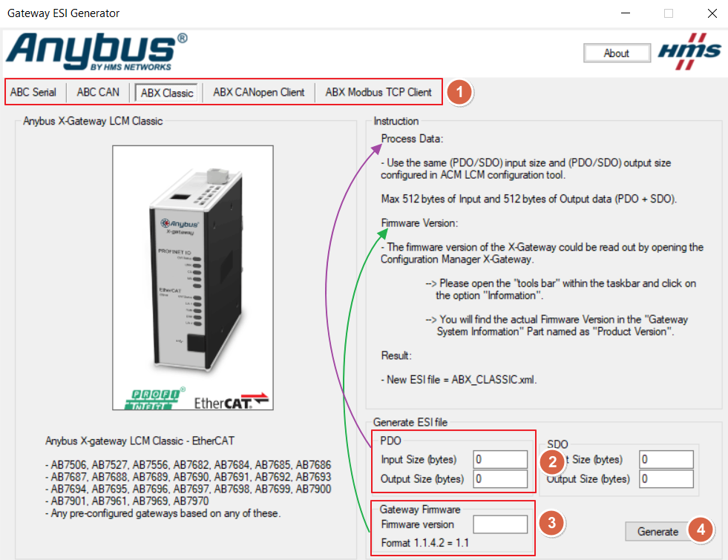
Task: Click the About button
Action: pos(617,53)
